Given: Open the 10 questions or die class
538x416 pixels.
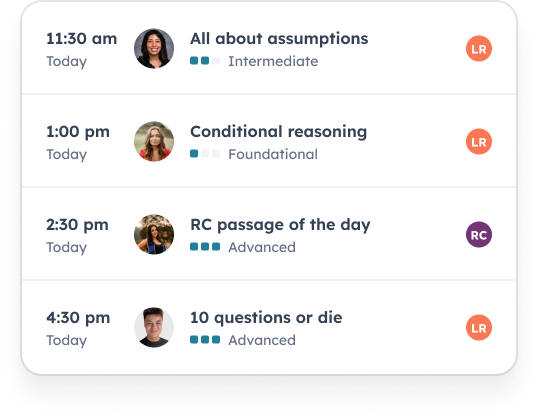Looking at the screenshot, I should coord(266,318).
